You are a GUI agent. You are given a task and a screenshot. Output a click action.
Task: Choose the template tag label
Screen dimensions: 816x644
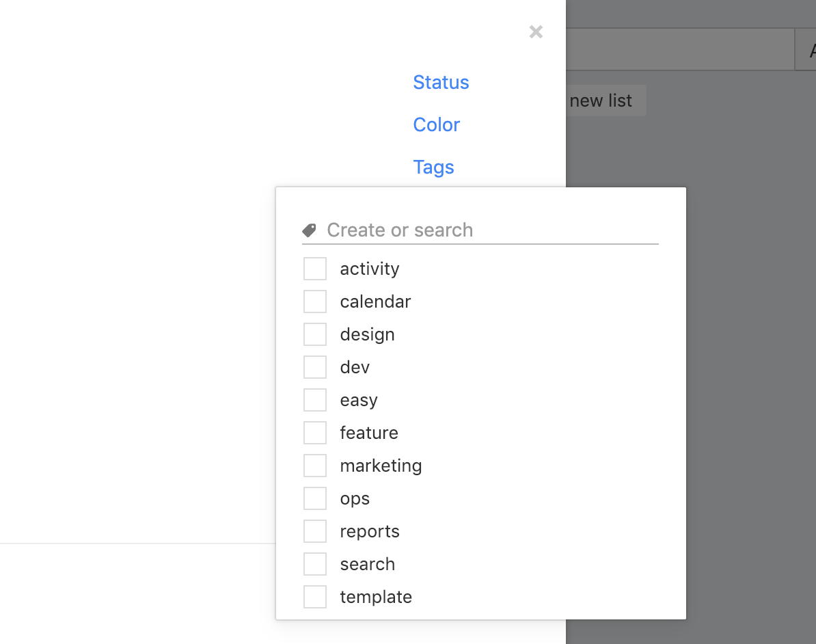click(376, 597)
